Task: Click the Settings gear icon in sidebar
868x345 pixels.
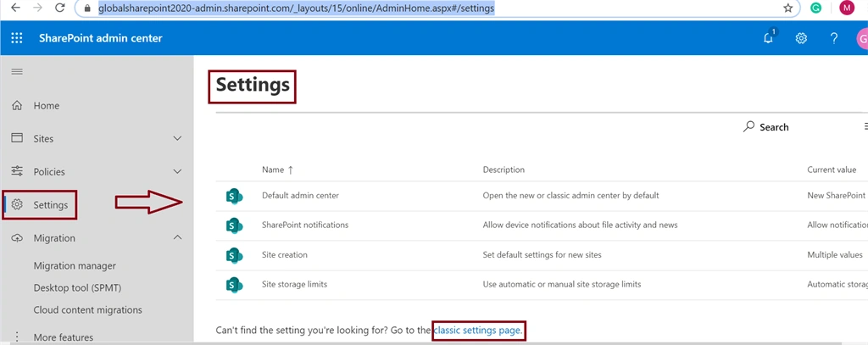Action: click(x=17, y=204)
